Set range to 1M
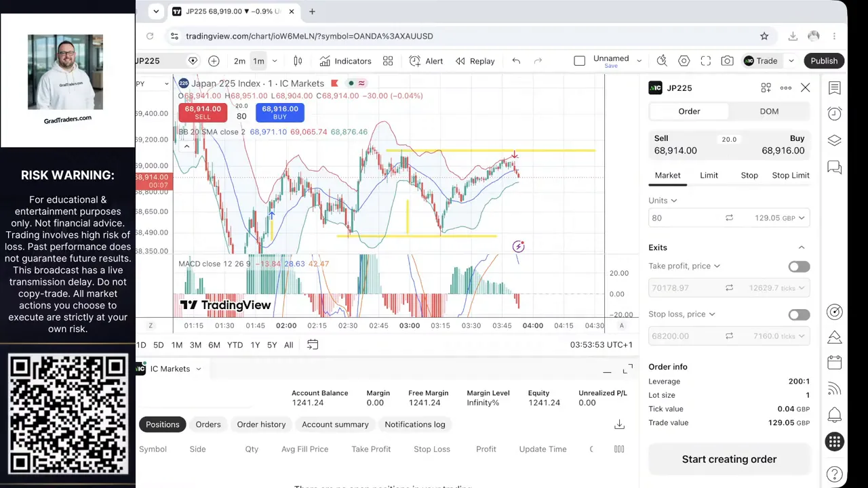The image size is (868, 488). 177,345
